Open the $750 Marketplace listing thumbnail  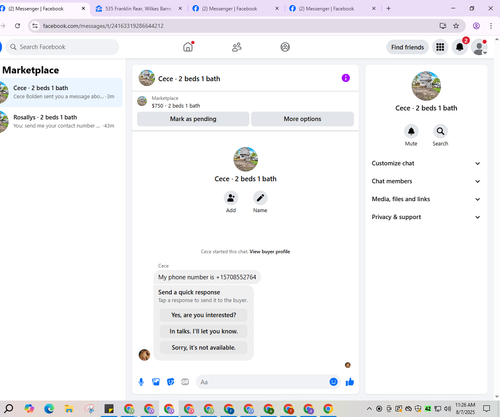pyautogui.click(x=142, y=101)
